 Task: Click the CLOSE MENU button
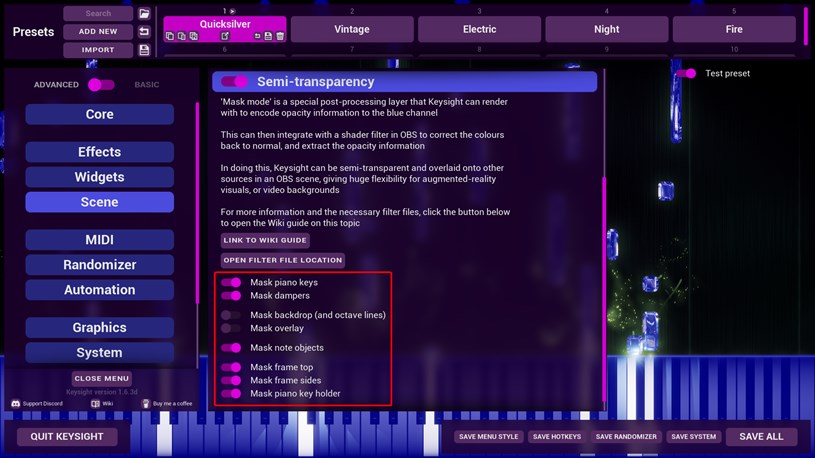(x=101, y=378)
